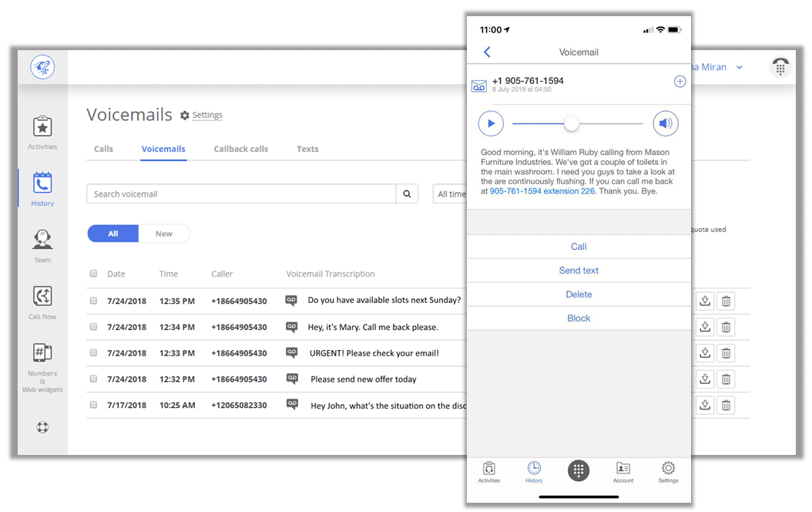Viewport: 812px width, 512px height.
Task: Trash the 12:34 PM voicemail
Action: 726,327
